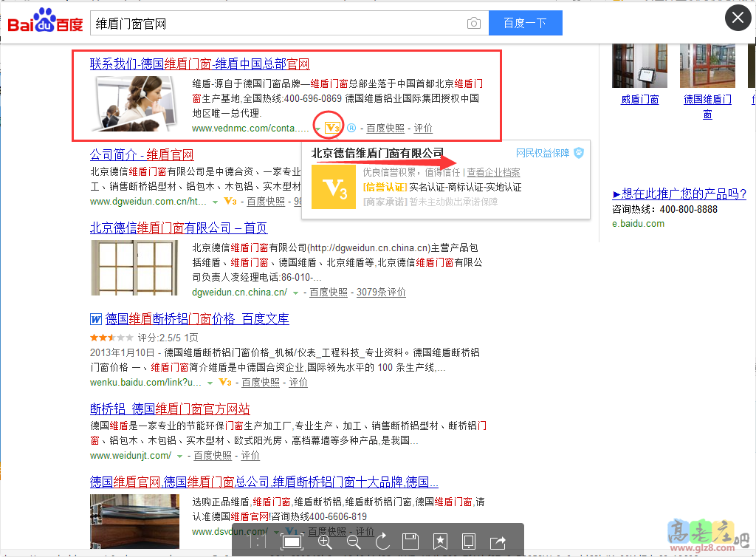Expand green arrow after www.vednmc.com URL
This screenshot has width=756, height=557.
[x=317, y=129]
